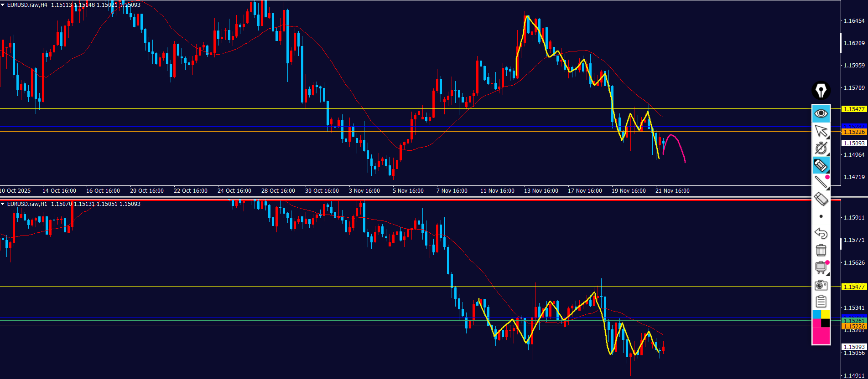Select the arrow cursor tool
This screenshot has width=868, height=379.
pyautogui.click(x=821, y=131)
